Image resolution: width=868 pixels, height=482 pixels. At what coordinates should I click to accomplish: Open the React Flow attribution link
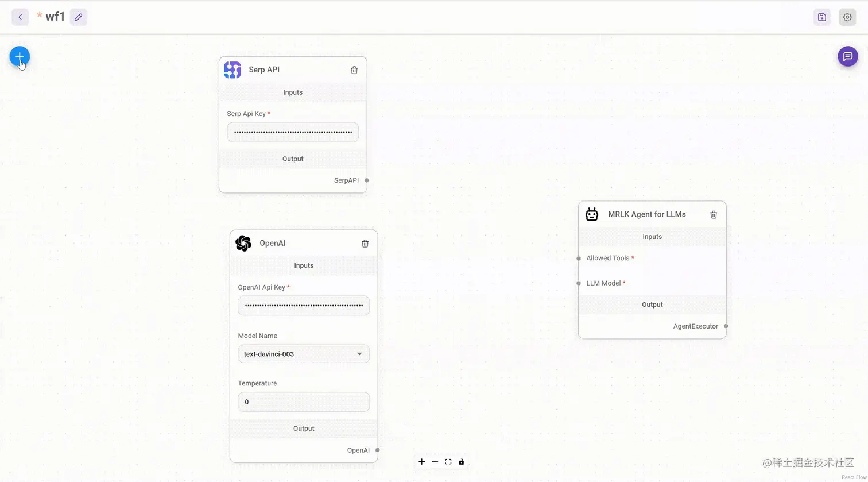(854, 477)
